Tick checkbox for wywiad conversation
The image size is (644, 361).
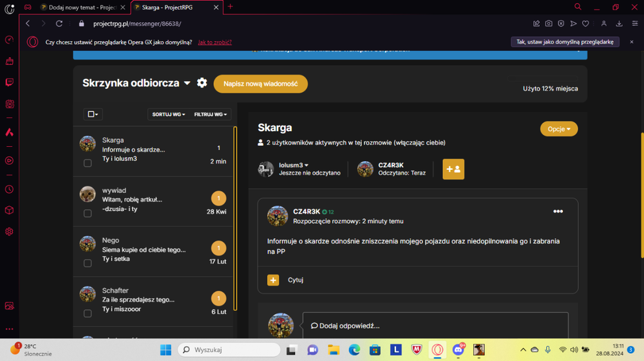(x=88, y=214)
